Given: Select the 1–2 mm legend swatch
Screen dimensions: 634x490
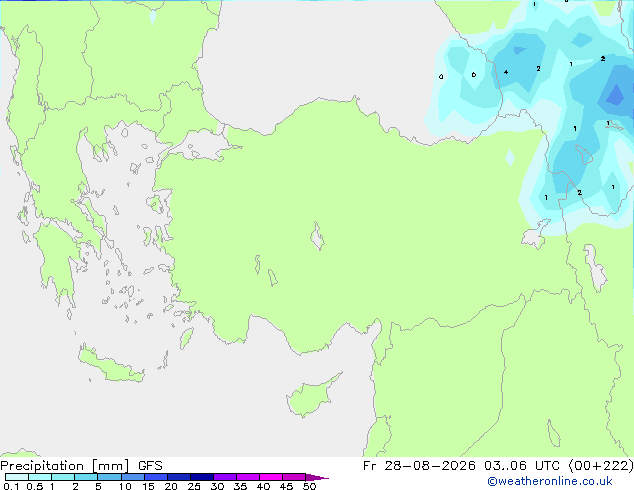Looking at the screenshot, I should 63,477.
